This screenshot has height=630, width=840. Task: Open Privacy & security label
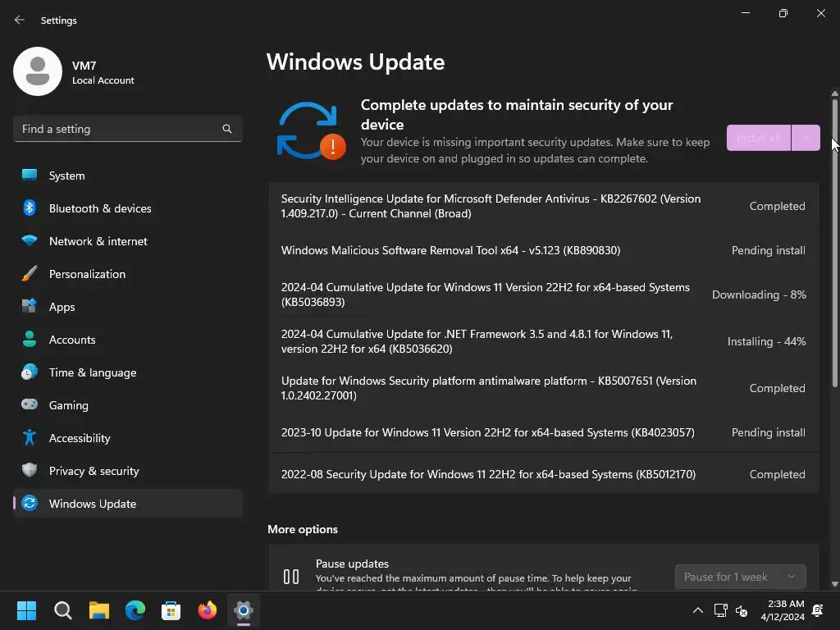point(94,471)
